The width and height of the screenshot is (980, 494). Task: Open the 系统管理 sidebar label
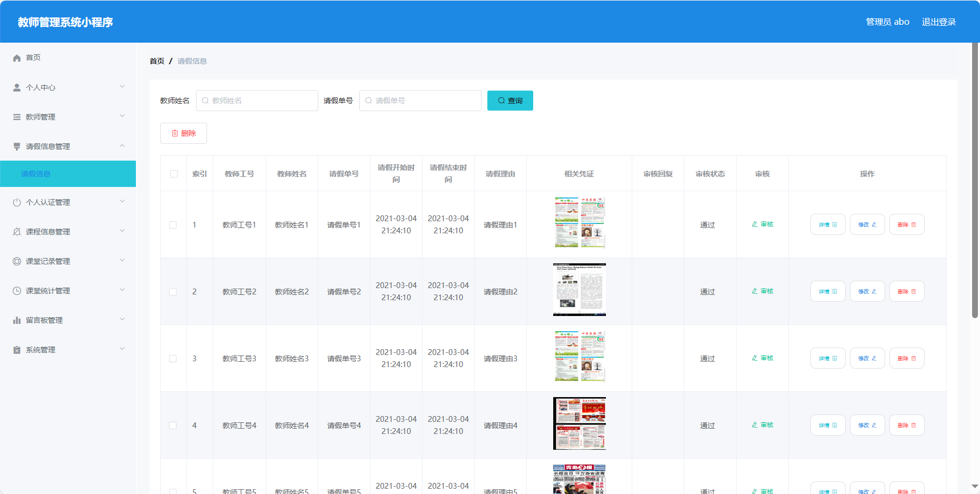click(41, 350)
